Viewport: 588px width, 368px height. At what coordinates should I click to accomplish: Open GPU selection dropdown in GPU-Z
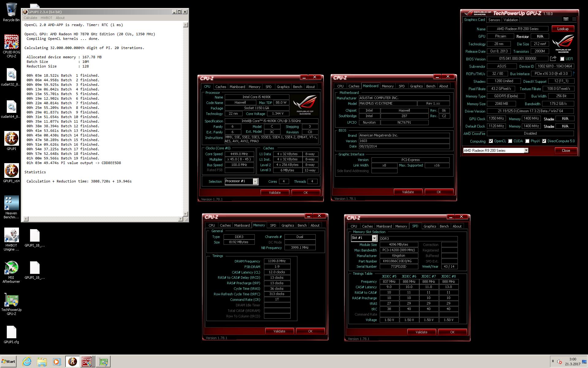[x=526, y=150]
